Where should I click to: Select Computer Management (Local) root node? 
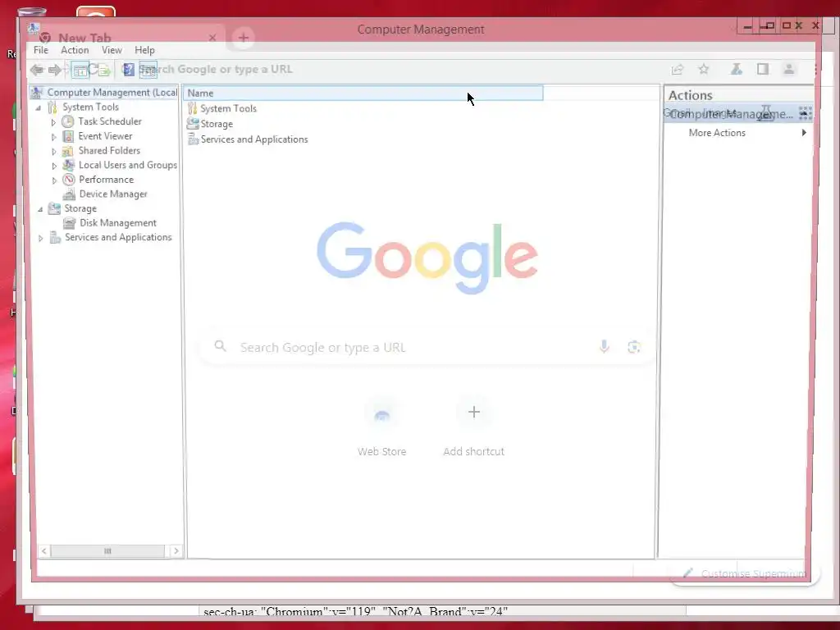tap(112, 92)
